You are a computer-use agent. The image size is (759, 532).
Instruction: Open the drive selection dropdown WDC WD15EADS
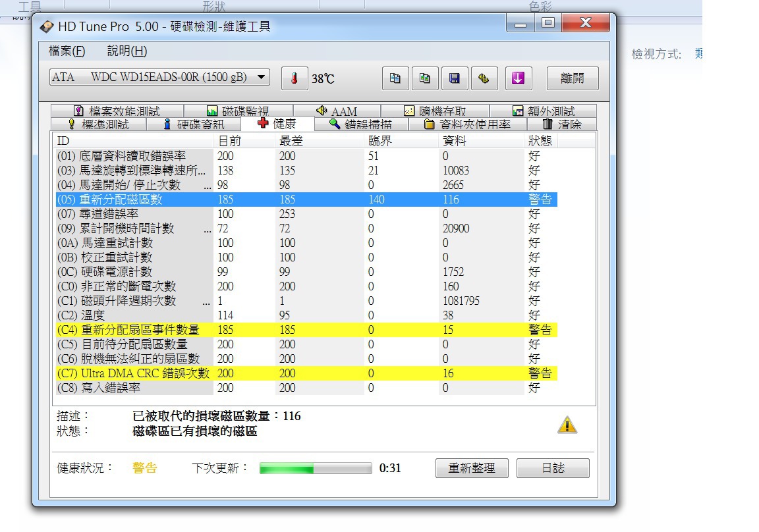pyautogui.click(x=159, y=78)
